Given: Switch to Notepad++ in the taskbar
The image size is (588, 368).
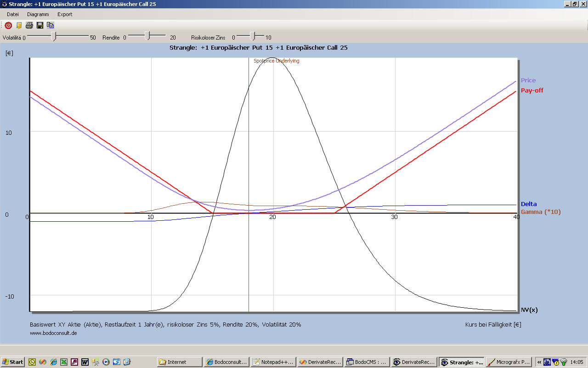Looking at the screenshot, I should coord(273,362).
